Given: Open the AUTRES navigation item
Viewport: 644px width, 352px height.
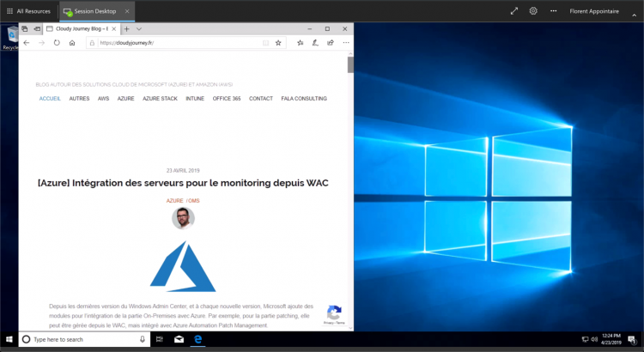Looking at the screenshot, I should coord(79,99).
